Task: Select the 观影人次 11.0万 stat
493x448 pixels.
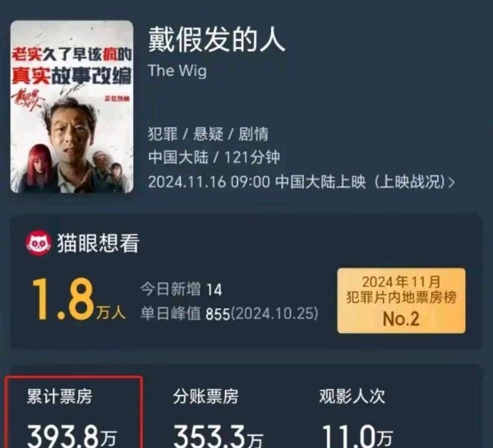Action: pyautogui.click(x=357, y=418)
